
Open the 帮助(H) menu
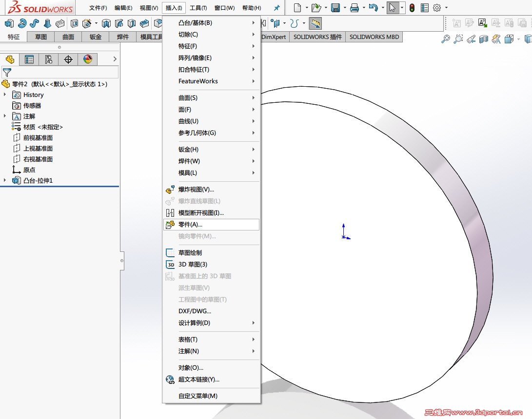pos(252,8)
